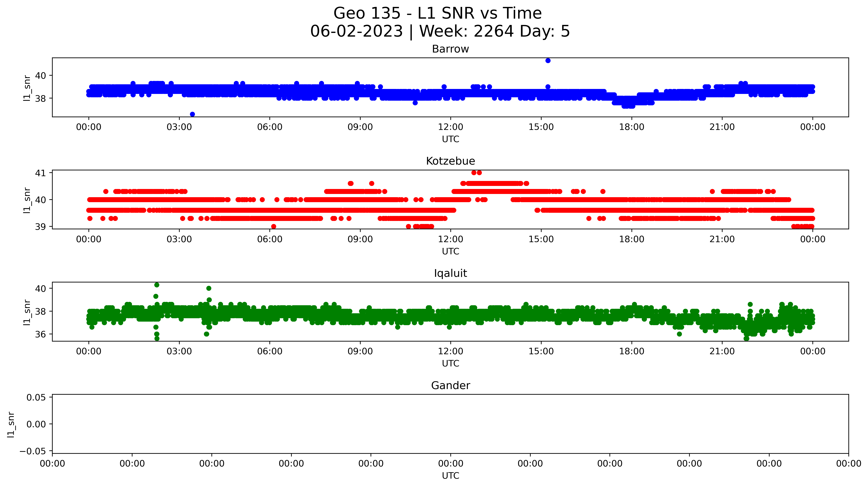Viewport: 868px width, 487px height.
Task: Click the "06:00" tick on Barrow x-axis
Action: (x=270, y=127)
